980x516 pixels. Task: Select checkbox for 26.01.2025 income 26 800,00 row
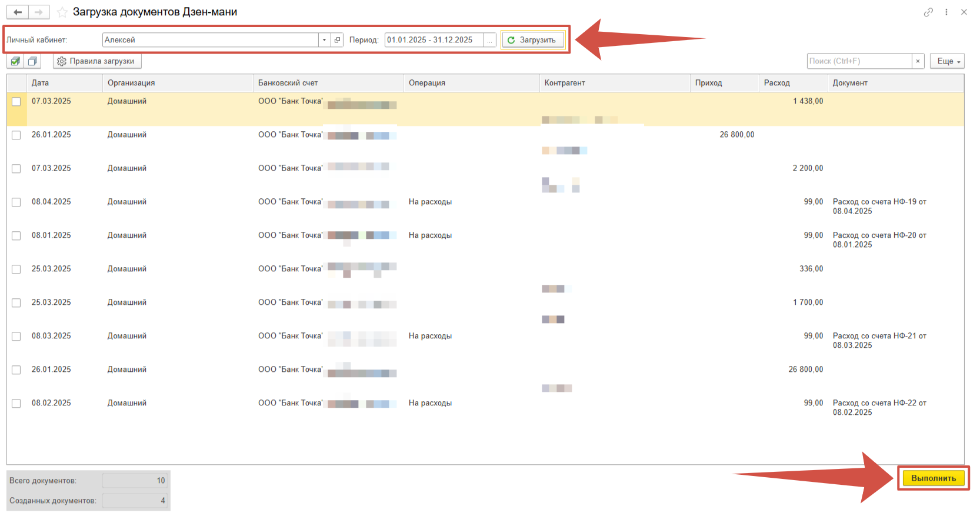pyautogui.click(x=16, y=135)
